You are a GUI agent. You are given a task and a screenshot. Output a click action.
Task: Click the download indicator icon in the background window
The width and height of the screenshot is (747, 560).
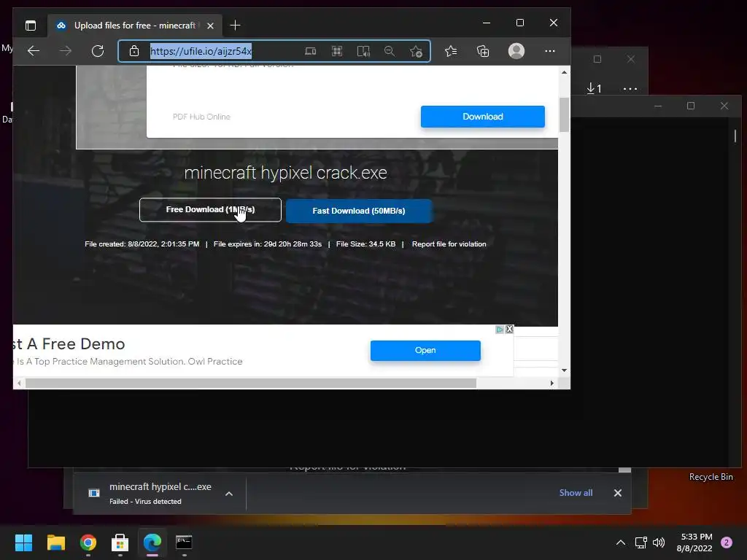[594, 88]
